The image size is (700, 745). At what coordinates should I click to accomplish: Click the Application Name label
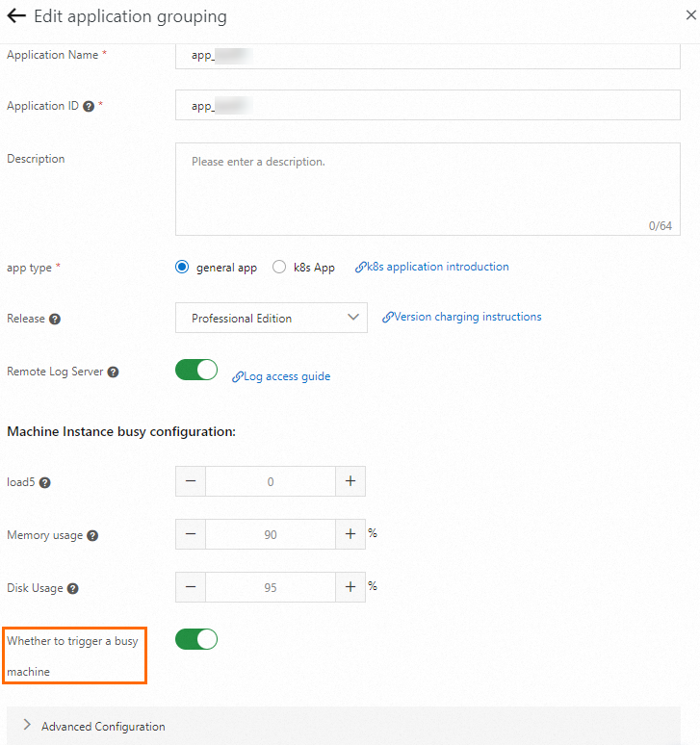[52, 55]
